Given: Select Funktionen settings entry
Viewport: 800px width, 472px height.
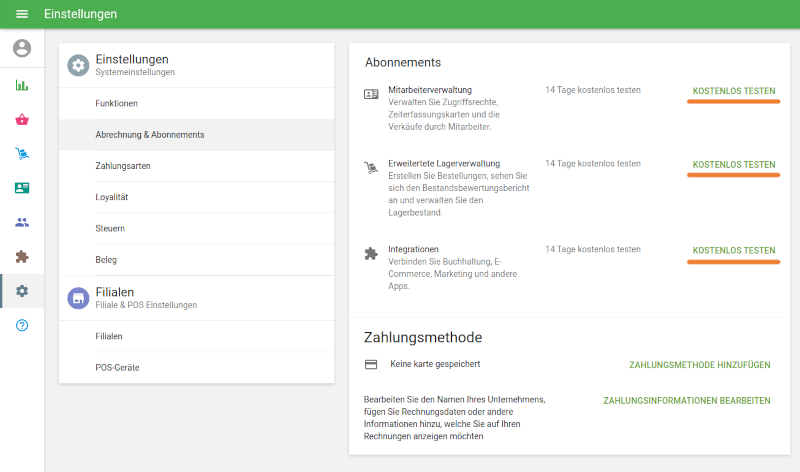Looking at the screenshot, I should [x=196, y=104].
